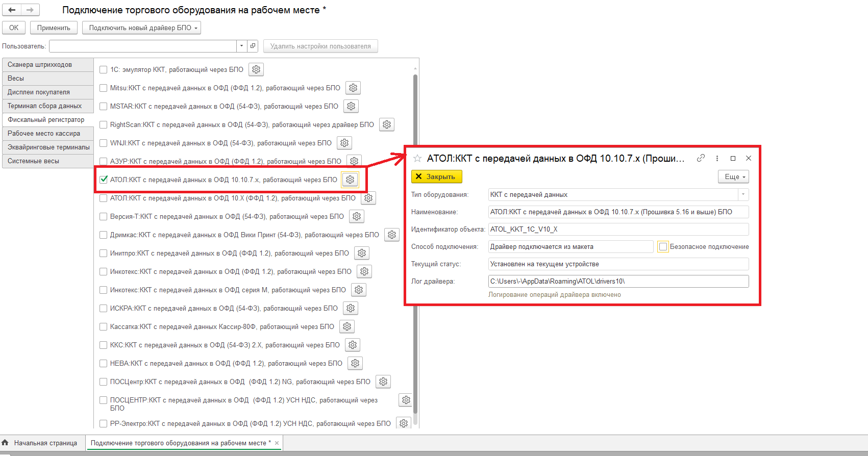This screenshot has height=456, width=868.
Task: Open settings gear for НЕВА:ККТ driver
Action: point(355,363)
